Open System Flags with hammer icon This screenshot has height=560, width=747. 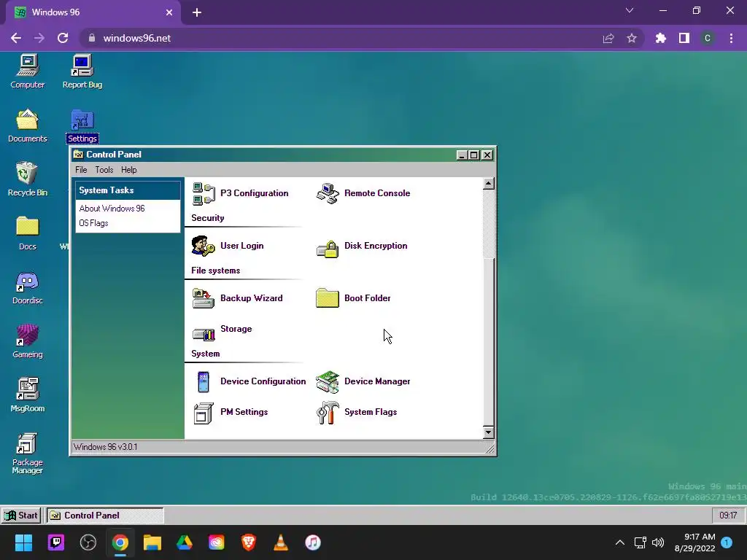[x=356, y=413]
